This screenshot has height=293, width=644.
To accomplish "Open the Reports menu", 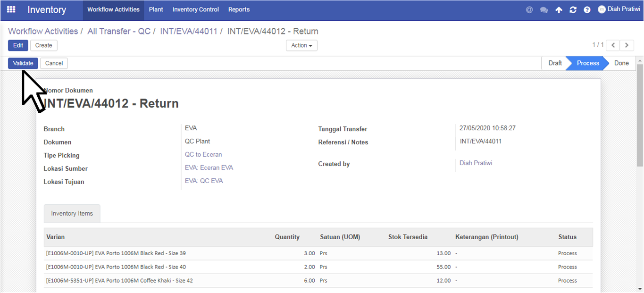I will [239, 9].
